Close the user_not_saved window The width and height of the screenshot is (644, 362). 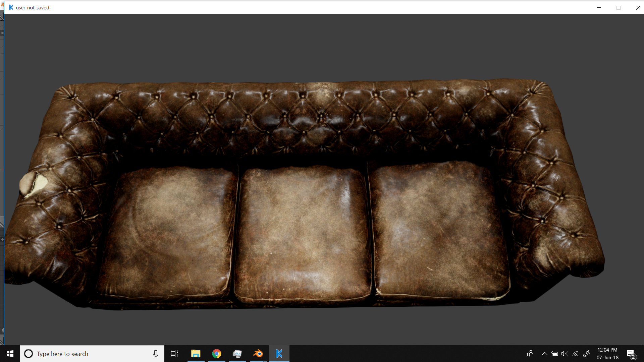click(638, 7)
